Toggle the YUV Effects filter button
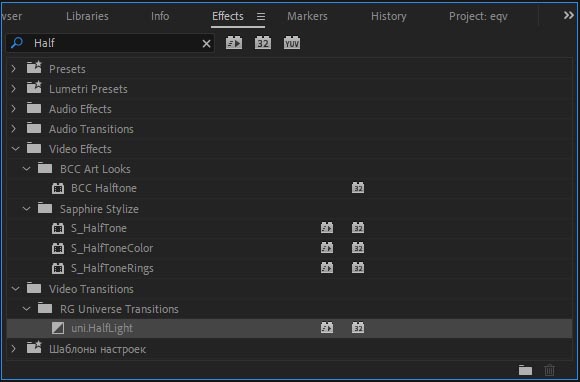The width and height of the screenshot is (580, 382). point(292,43)
